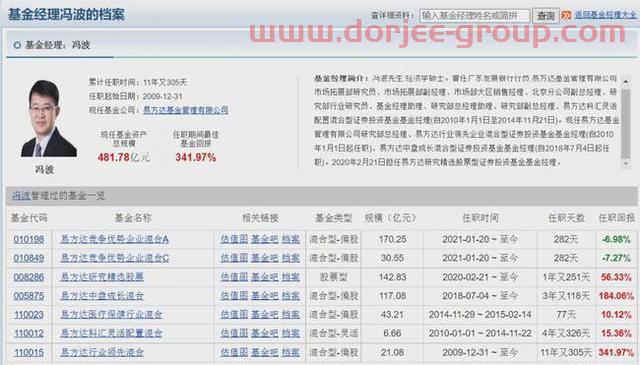This screenshot has height=365, width=640.
Task: Open 估值图 for fund 008286
Action: [x=234, y=277]
